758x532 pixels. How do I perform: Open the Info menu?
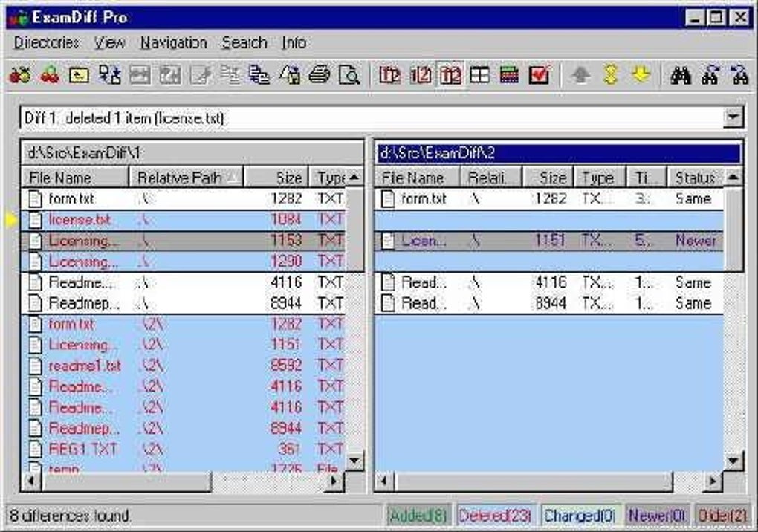pos(294,43)
